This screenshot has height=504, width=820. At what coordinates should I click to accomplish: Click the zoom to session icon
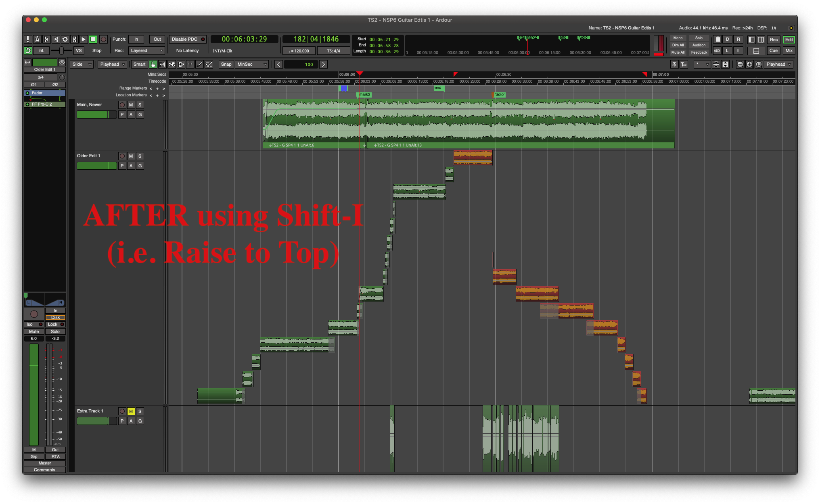[759, 65]
